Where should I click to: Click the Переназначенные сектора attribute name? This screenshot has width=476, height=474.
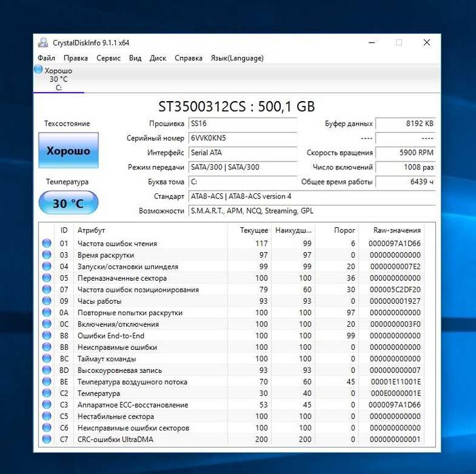[122, 278]
